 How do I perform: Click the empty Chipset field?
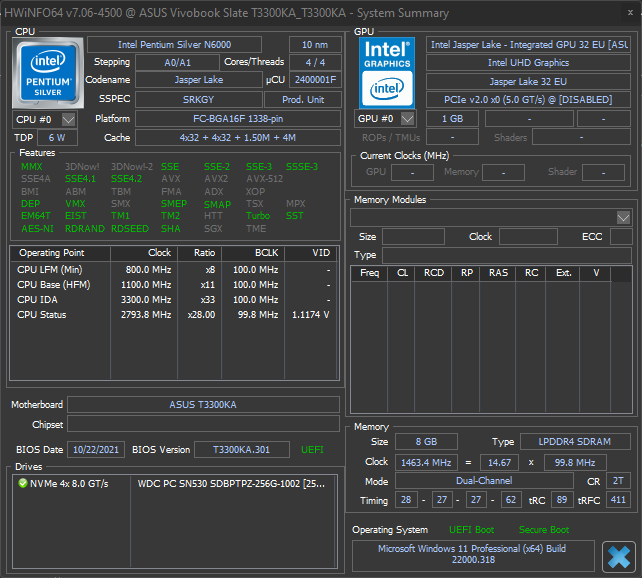(x=203, y=424)
